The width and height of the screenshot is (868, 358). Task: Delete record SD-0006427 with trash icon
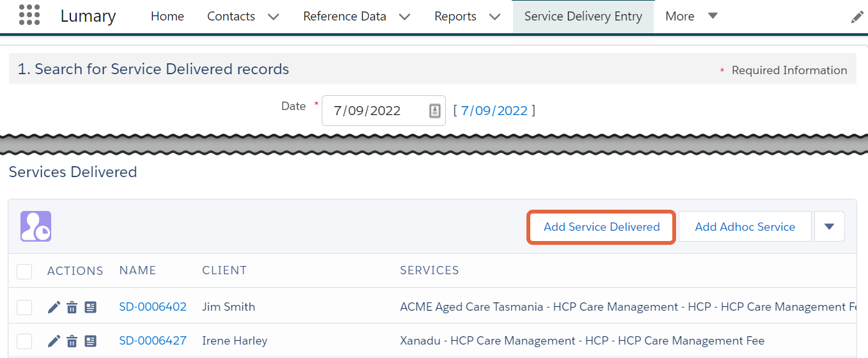pyautogui.click(x=72, y=341)
